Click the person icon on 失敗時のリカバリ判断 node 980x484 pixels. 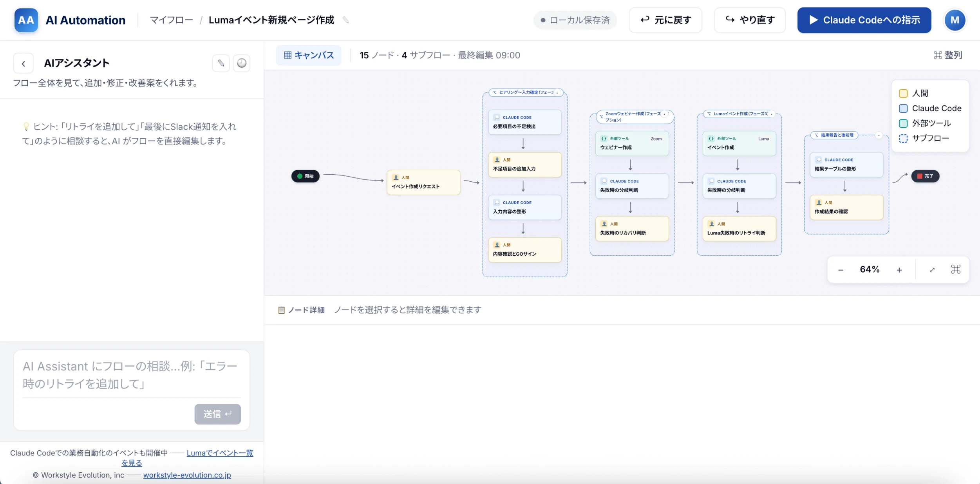[x=604, y=224]
